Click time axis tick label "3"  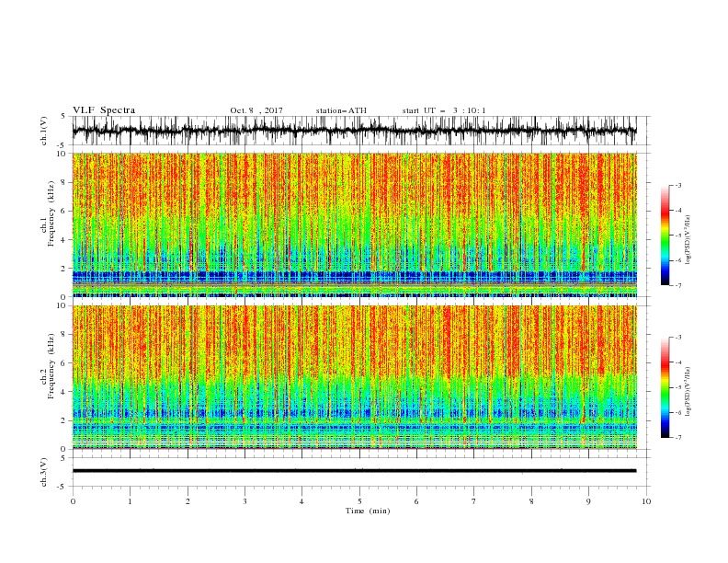[245, 501]
